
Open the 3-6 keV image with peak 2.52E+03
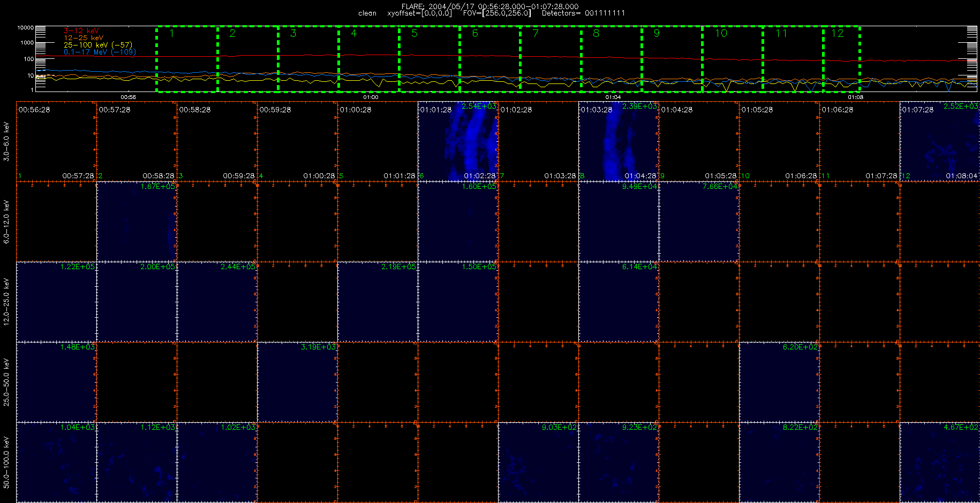coord(940,141)
